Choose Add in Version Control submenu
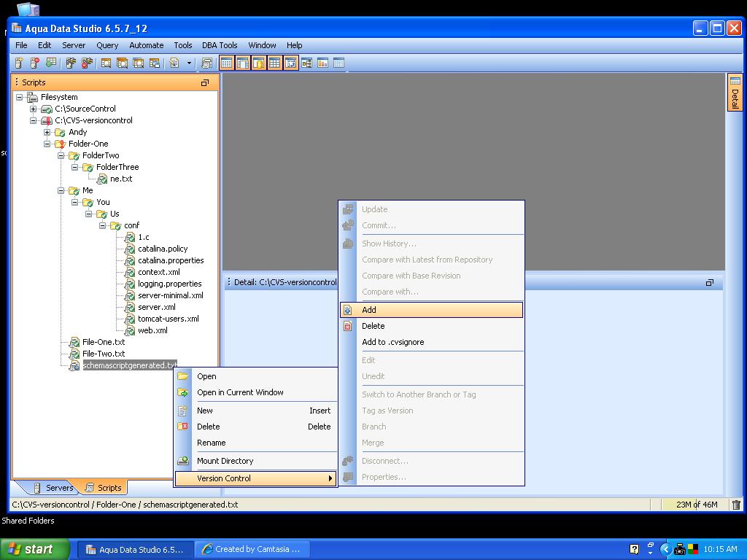The height and width of the screenshot is (560, 747). (432, 310)
